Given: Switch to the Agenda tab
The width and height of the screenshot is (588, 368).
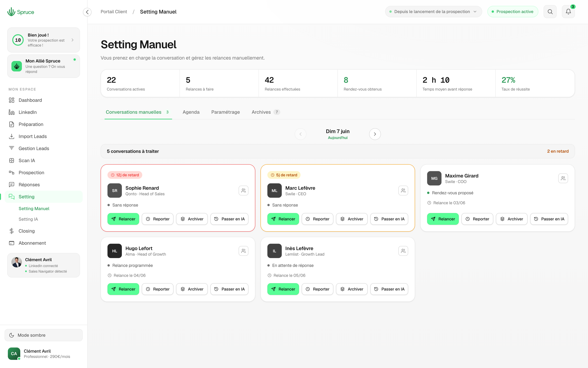Looking at the screenshot, I should tap(191, 112).
